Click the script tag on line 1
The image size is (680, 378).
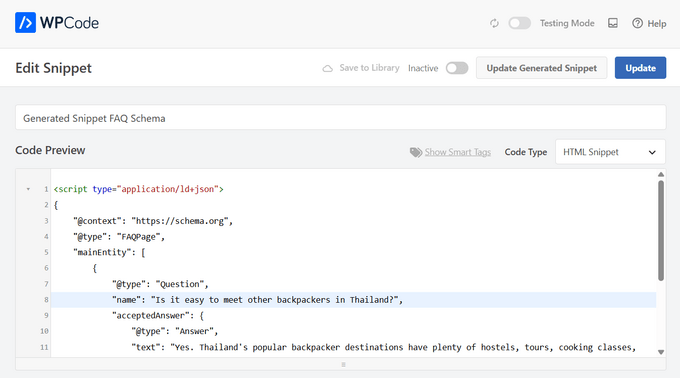pyautogui.click(x=138, y=189)
